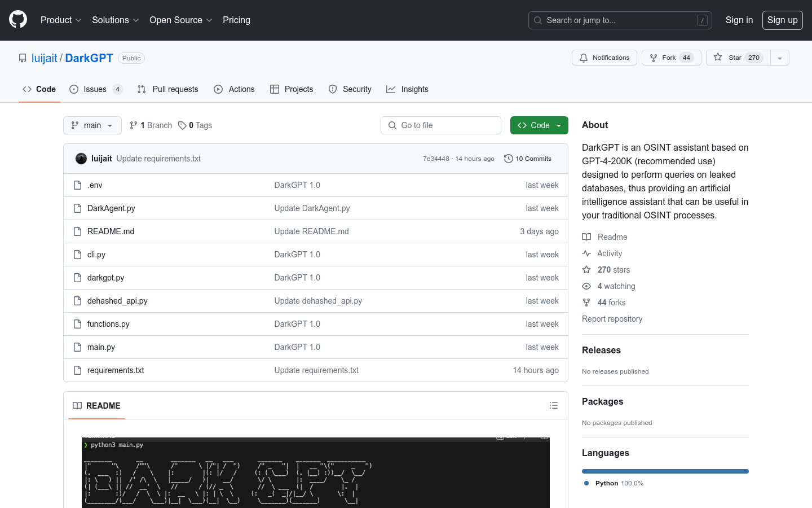Open the requirements.txt file
Screen dimensions: 812x508
point(116,370)
